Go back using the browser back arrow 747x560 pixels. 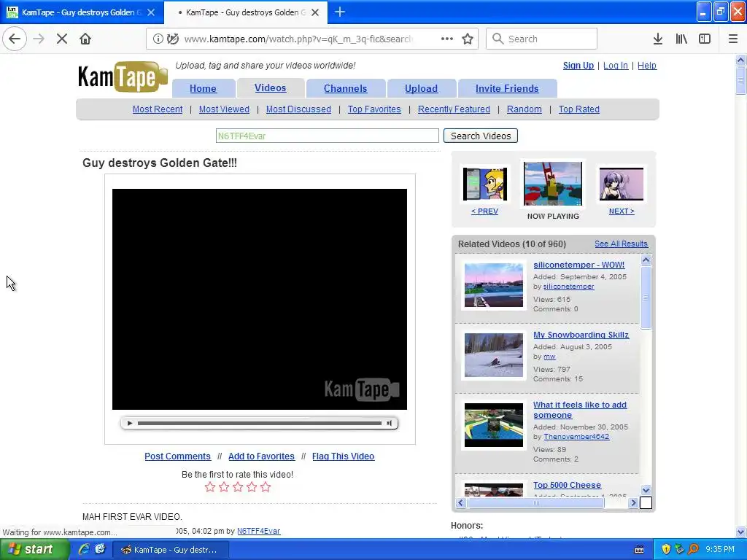pyautogui.click(x=15, y=39)
